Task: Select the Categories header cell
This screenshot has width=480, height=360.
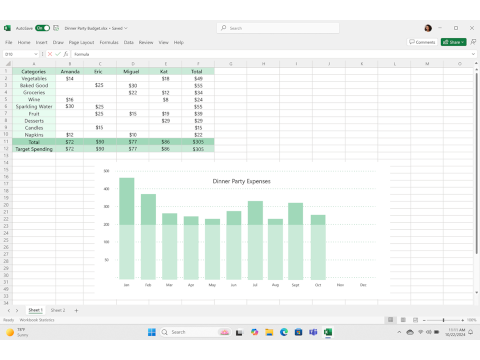Action: pyautogui.click(x=34, y=72)
